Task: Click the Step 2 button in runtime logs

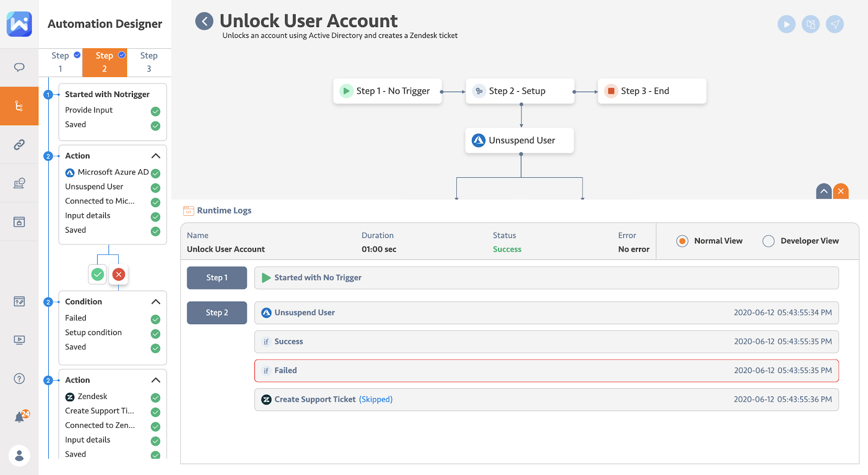Action: coord(217,313)
